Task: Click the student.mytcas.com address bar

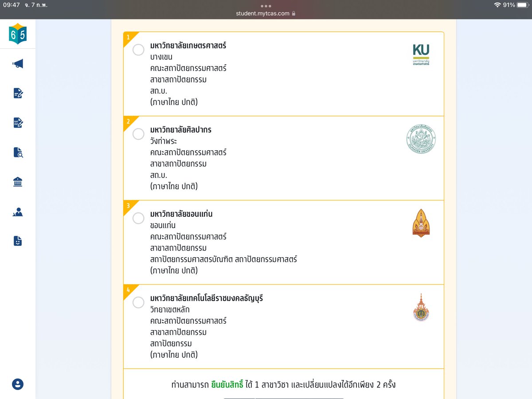Action: coord(266,13)
